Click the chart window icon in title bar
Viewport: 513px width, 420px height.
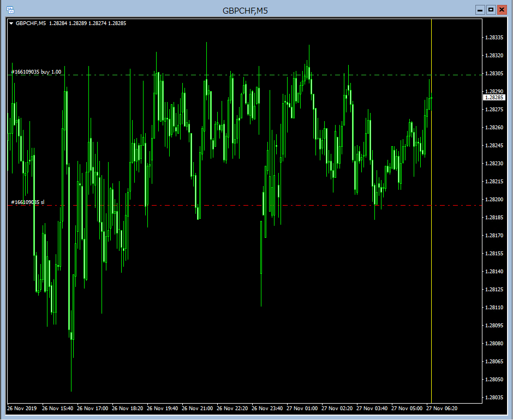tap(10, 10)
